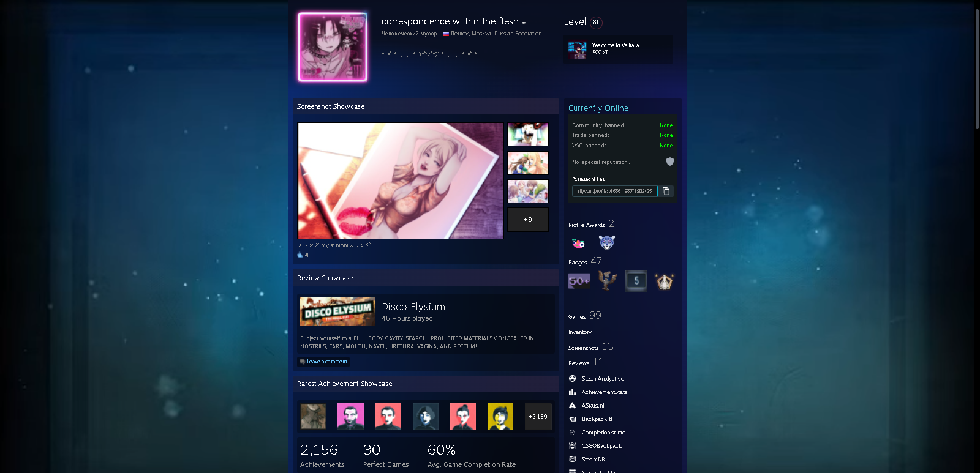Screen dimensions: 980x473
Task: Click the Disco Elysium review text
Action: tap(417, 342)
